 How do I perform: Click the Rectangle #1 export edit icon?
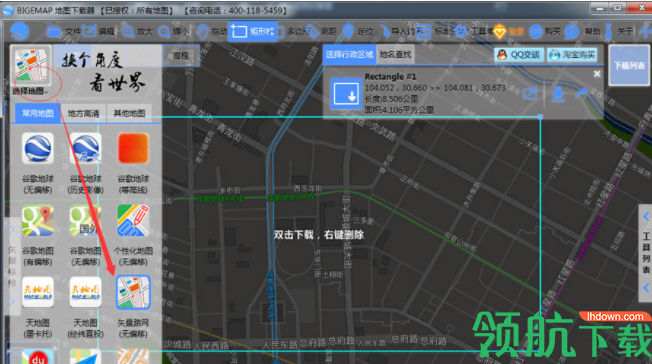[530, 93]
